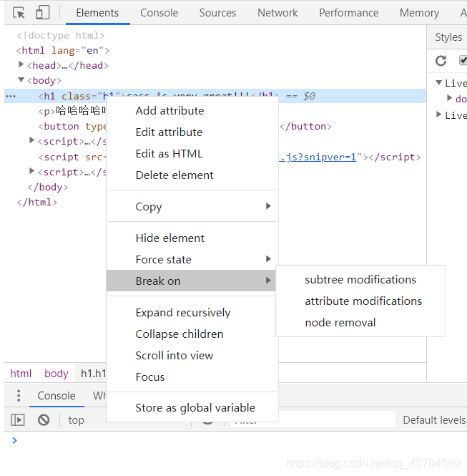Screen dimensions: 467x476
Task: Click the body breadcrumb
Action: pyautogui.click(x=56, y=374)
